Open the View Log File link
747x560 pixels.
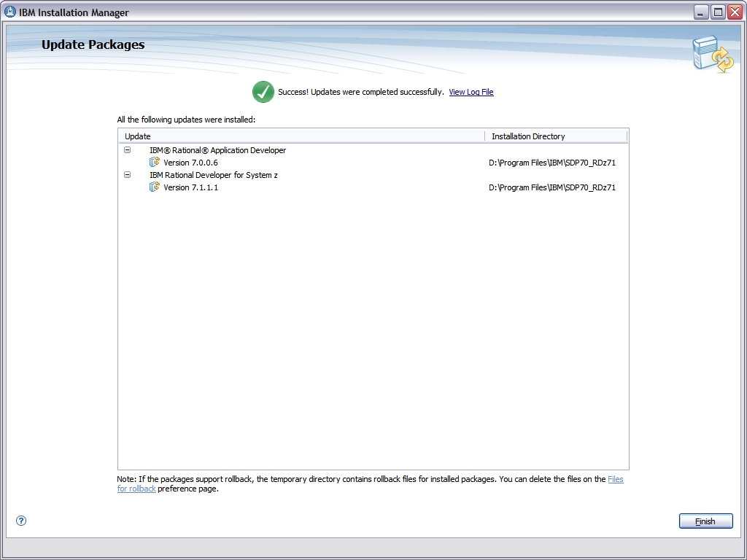[x=471, y=92]
